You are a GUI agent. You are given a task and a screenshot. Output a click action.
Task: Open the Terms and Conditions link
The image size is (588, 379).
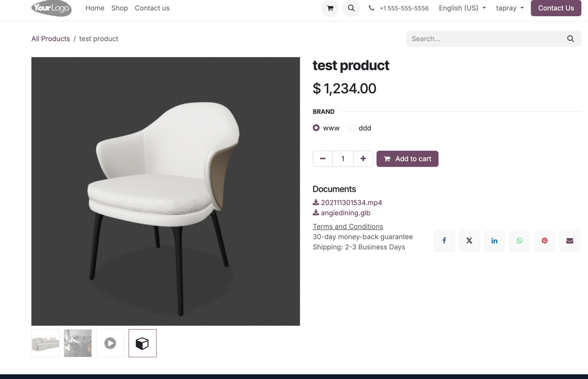(348, 226)
